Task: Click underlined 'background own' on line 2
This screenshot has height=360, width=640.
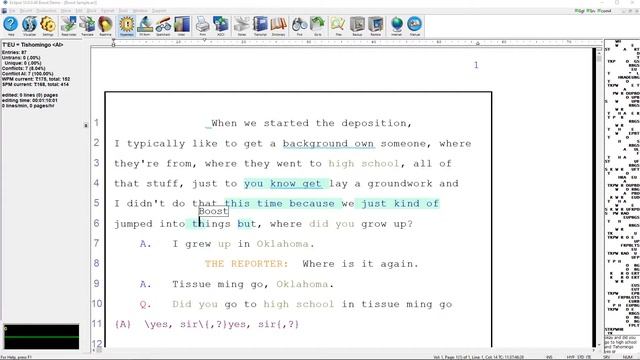Action: click(328, 144)
